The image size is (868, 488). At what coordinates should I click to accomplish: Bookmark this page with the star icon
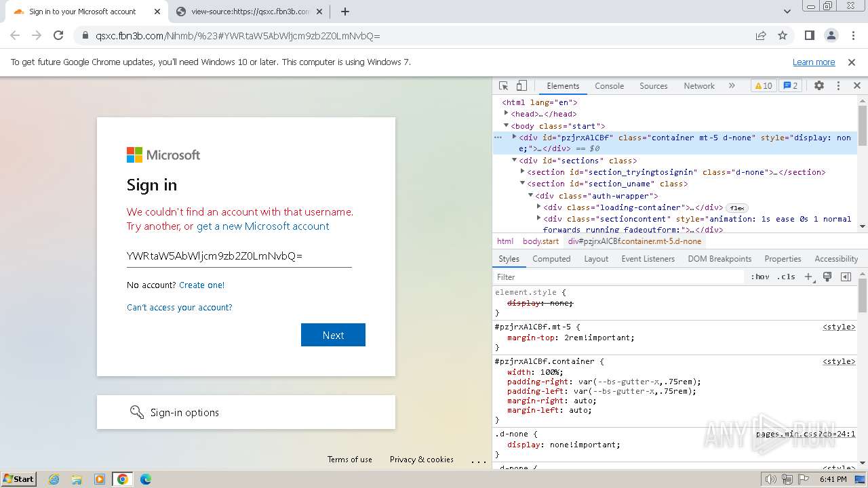(x=783, y=35)
